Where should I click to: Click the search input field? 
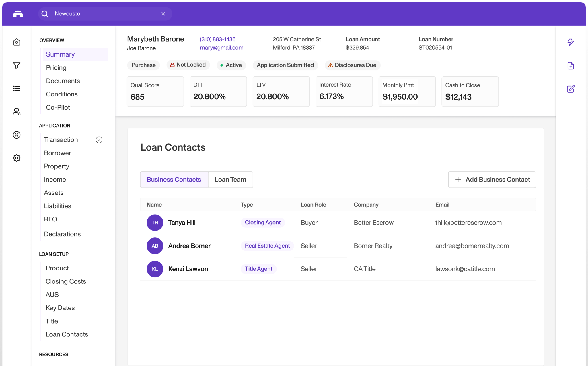(x=106, y=14)
